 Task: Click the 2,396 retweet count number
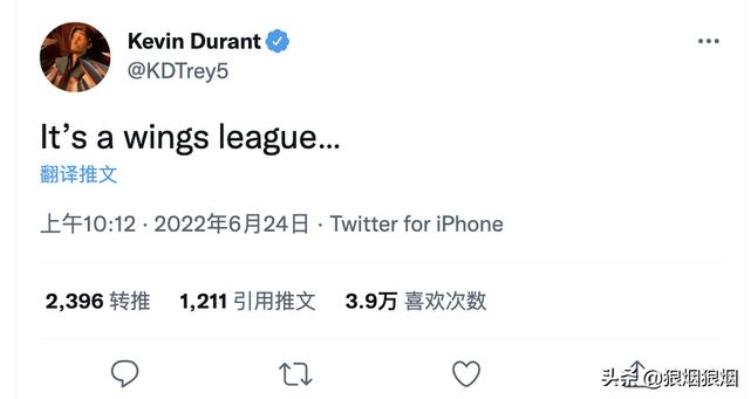click(74, 301)
